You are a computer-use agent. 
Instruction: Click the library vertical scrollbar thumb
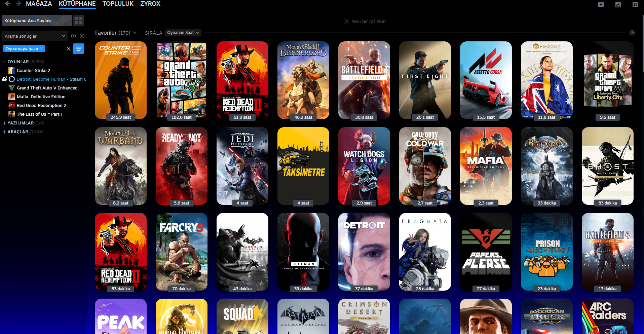(643, 43)
